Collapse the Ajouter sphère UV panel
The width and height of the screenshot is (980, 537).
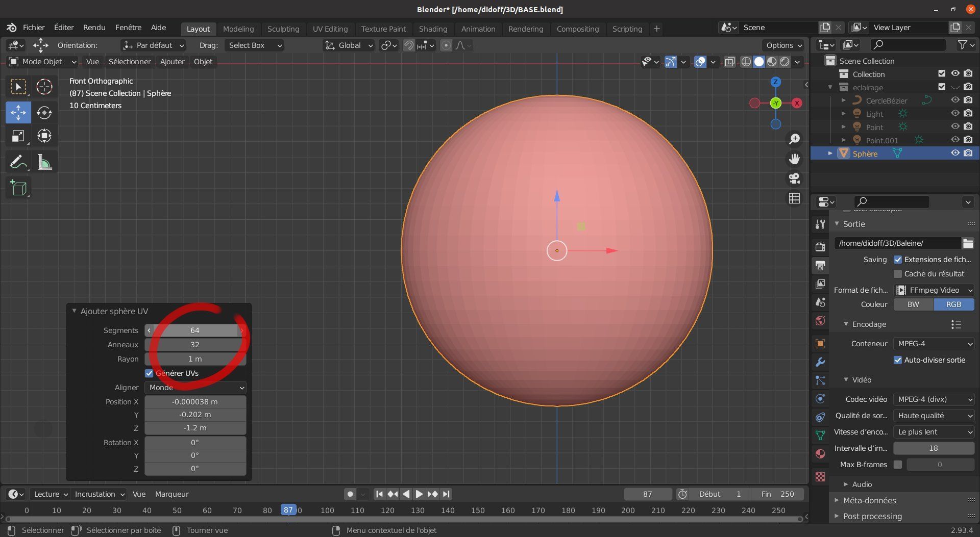[75, 311]
